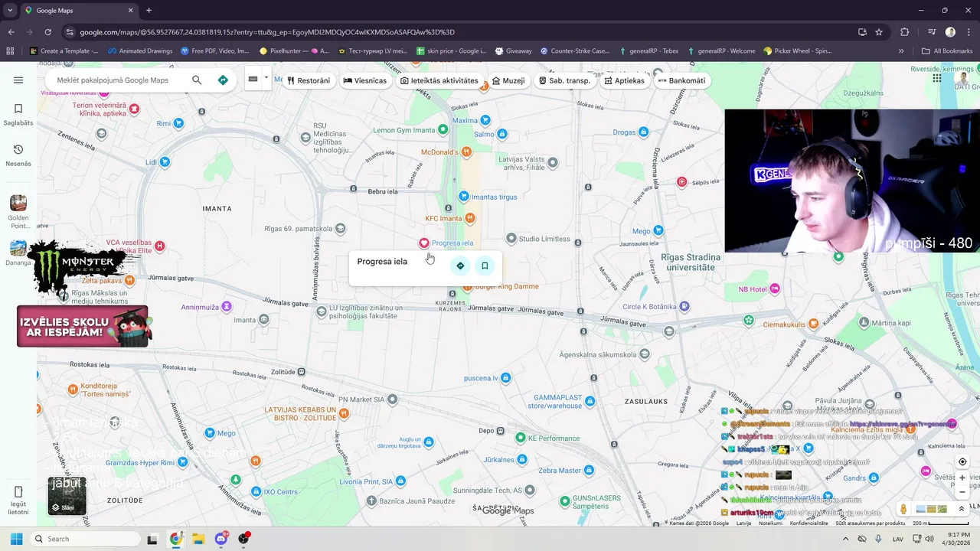Viewport: 980px width, 551px height.
Task: Click the Konfidencialitāte footer link
Action: [808, 523]
